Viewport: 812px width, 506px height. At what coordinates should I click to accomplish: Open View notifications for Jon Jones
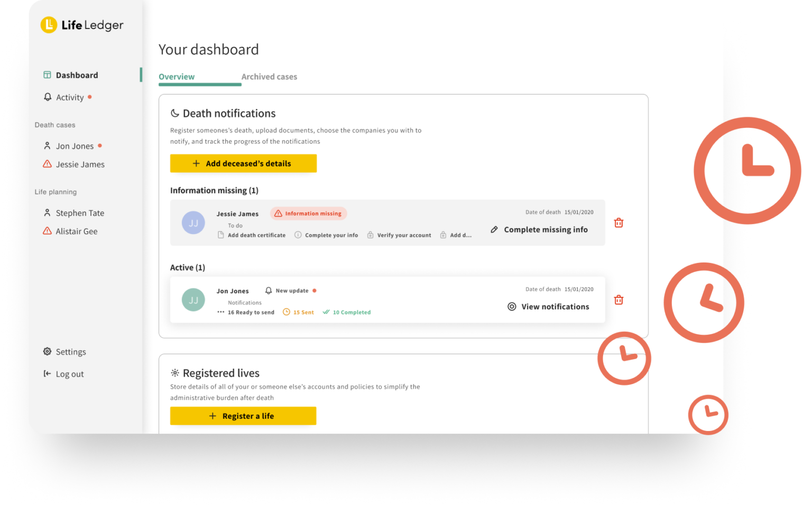pyautogui.click(x=549, y=306)
